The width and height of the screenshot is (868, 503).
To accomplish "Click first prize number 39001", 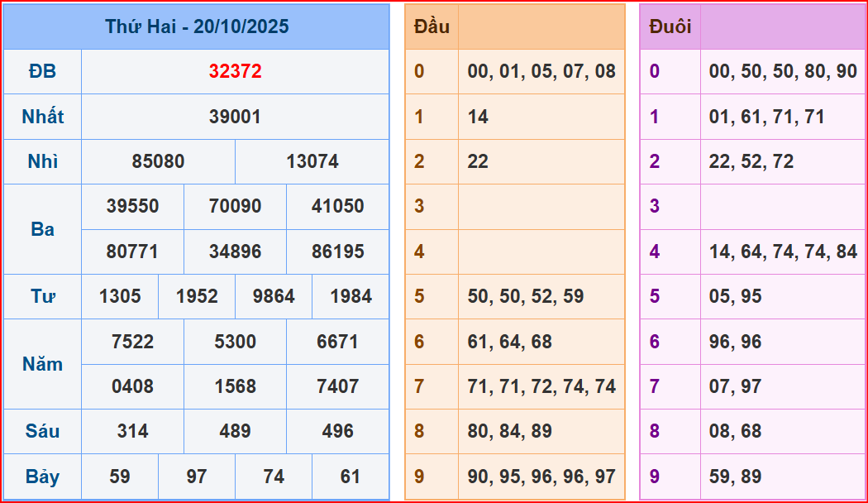I will (x=236, y=117).
